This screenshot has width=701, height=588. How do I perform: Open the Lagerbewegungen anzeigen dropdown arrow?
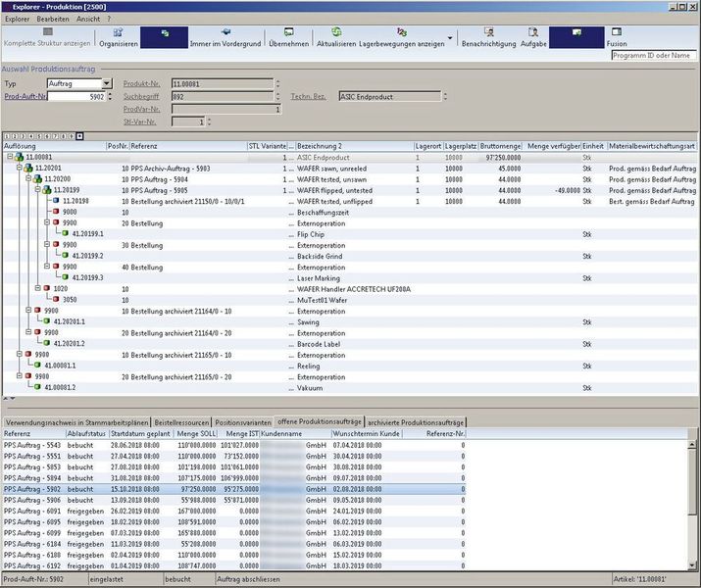[450, 38]
